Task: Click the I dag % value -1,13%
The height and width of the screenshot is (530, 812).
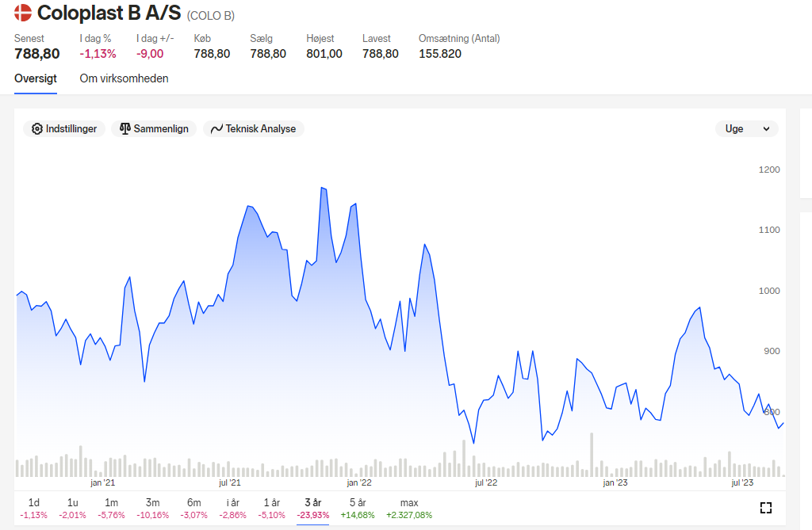Action: pyautogui.click(x=98, y=54)
